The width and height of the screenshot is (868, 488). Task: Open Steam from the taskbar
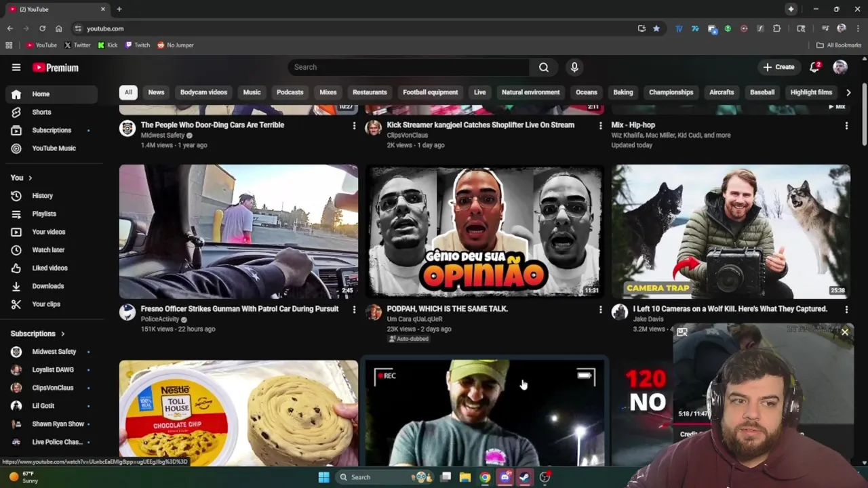(525, 477)
